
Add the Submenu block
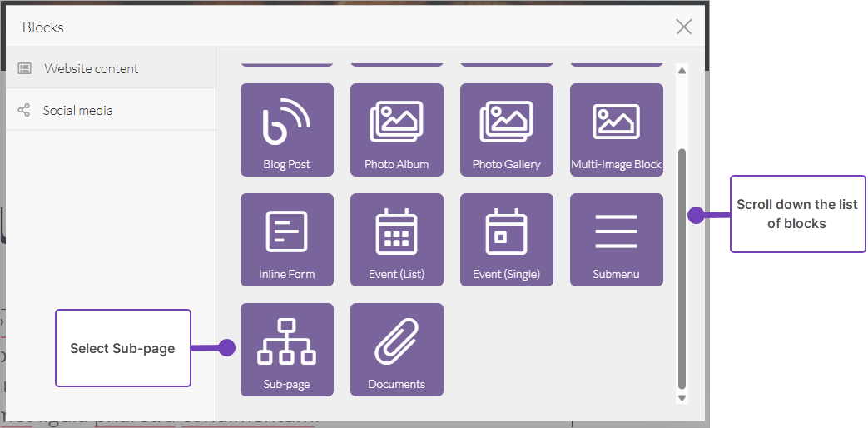coord(616,239)
